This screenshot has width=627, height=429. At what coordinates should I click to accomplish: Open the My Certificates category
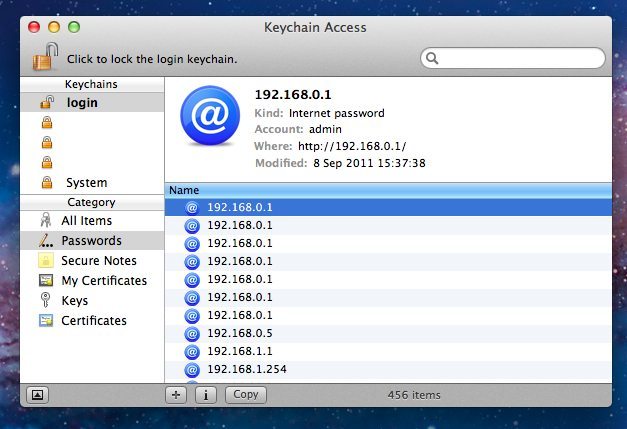92,281
